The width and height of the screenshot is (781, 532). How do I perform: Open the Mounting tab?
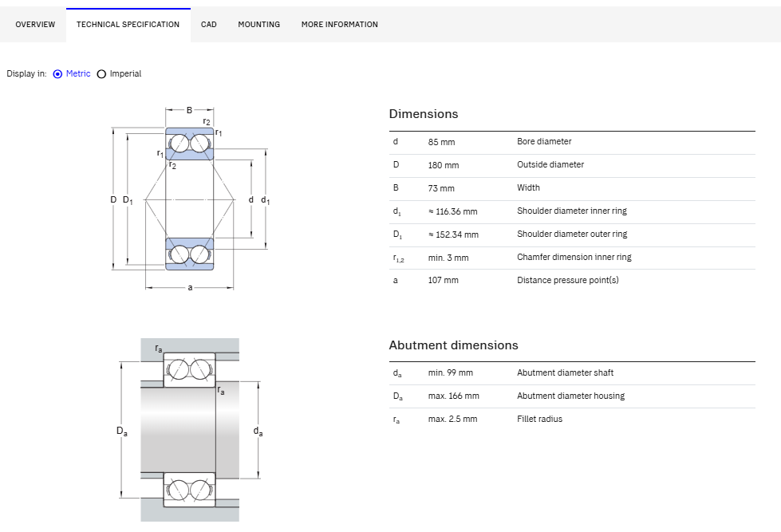click(259, 25)
